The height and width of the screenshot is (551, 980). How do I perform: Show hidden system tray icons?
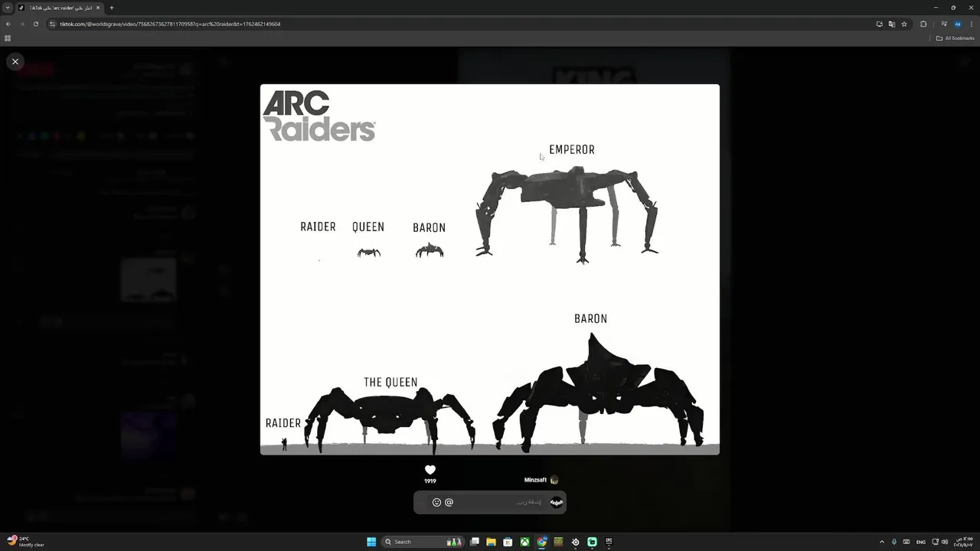click(881, 542)
